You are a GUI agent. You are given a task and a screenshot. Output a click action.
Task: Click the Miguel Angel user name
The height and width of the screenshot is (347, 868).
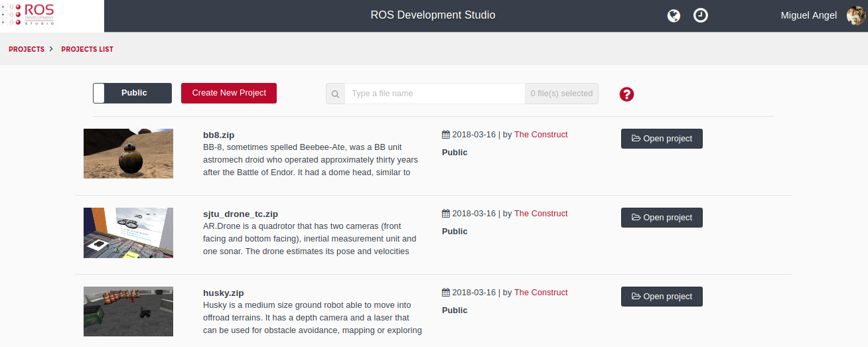coord(809,15)
